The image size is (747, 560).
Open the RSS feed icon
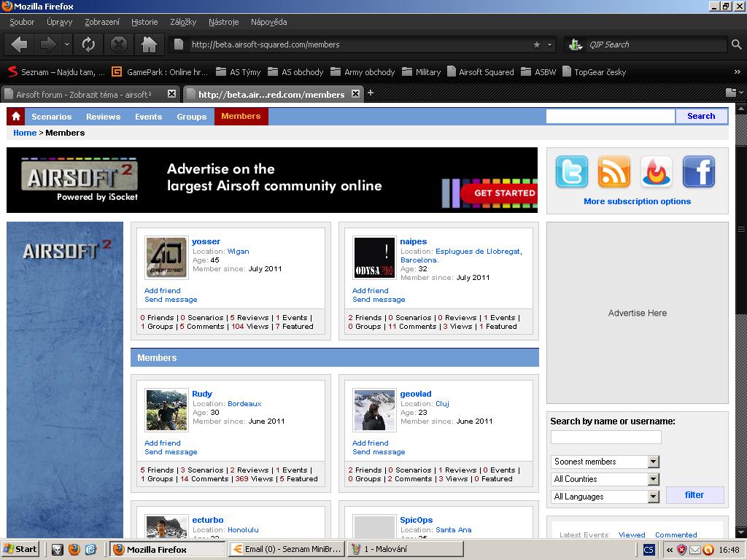coord(614,172)
